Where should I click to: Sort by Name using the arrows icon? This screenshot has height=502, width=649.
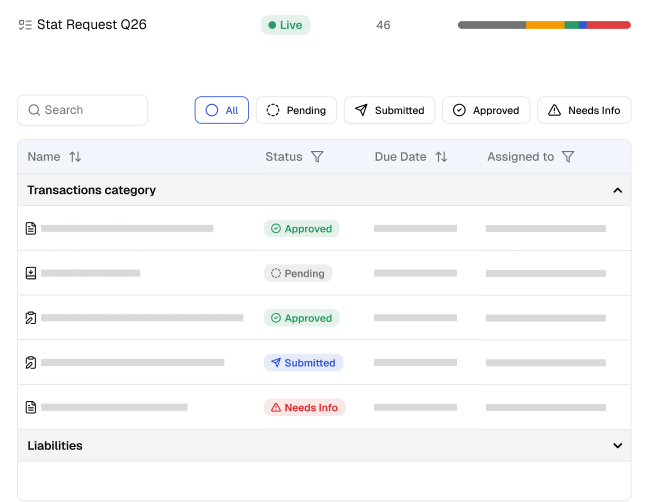tap(75, 157)
